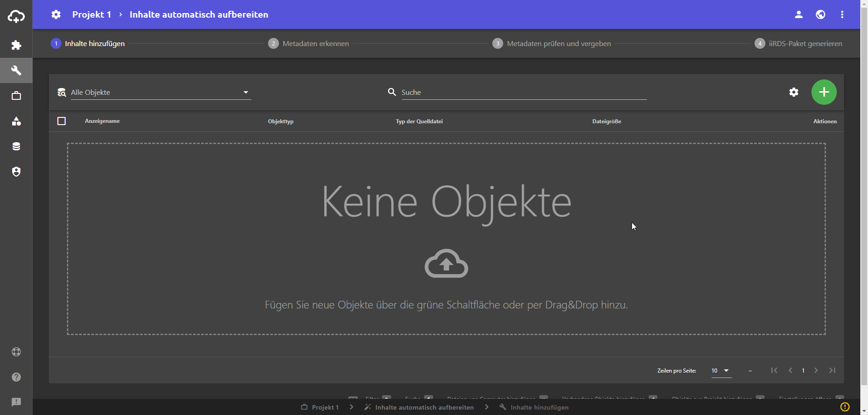This screenshot has width=868, height=415.
Task: Click the lifebuoy support icon in sidebar
Action: click(16, 352)
